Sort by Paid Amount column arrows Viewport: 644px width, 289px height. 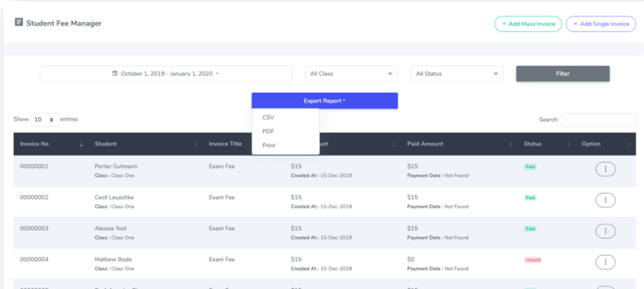point(511,145)
